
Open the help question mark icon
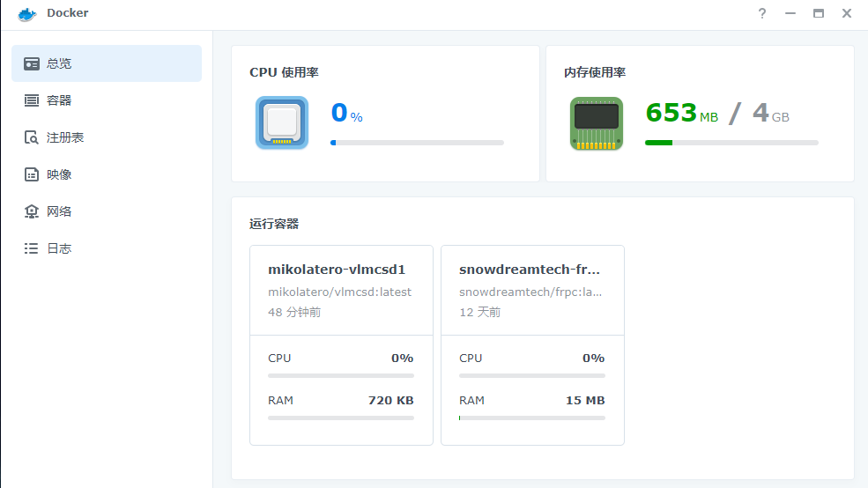tap(762, 13)
